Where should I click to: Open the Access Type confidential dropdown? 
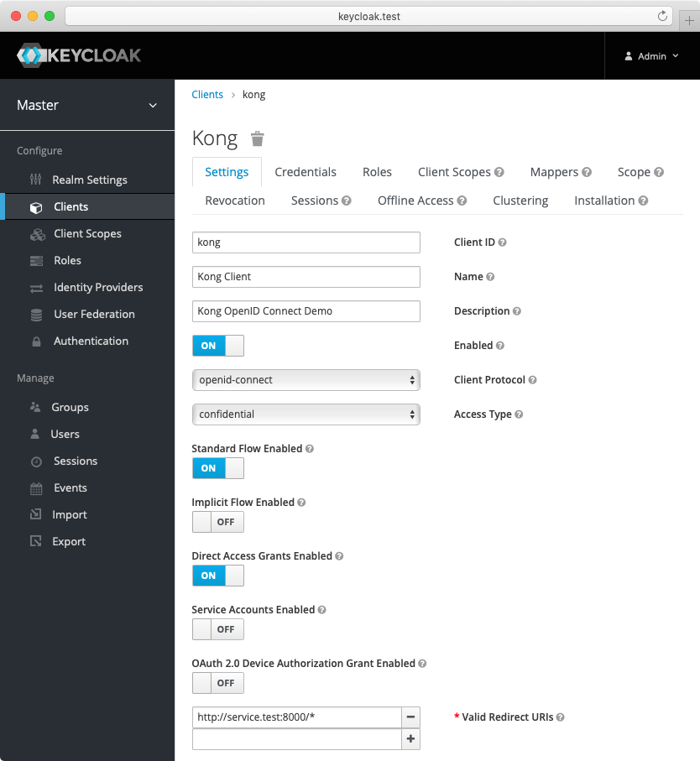pos(306,414)
